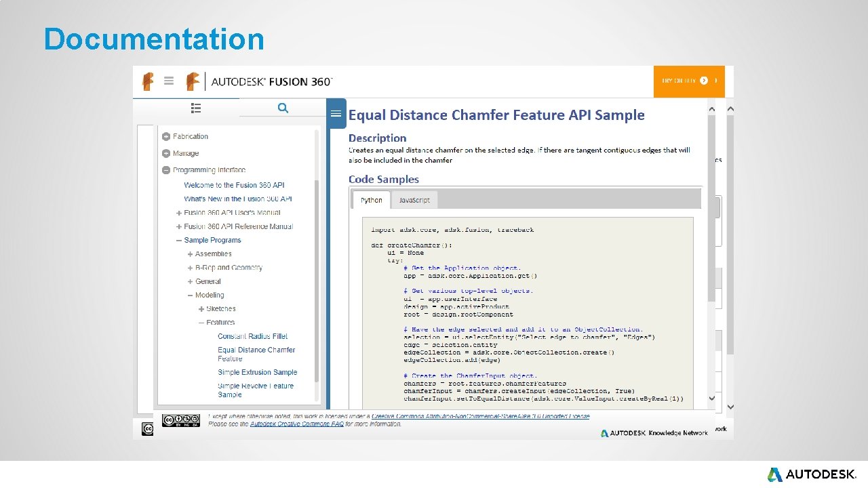The height and width of the screenshot is (488, 868).
Task: Expand the Fabrication section
Action: pos(166,136)
